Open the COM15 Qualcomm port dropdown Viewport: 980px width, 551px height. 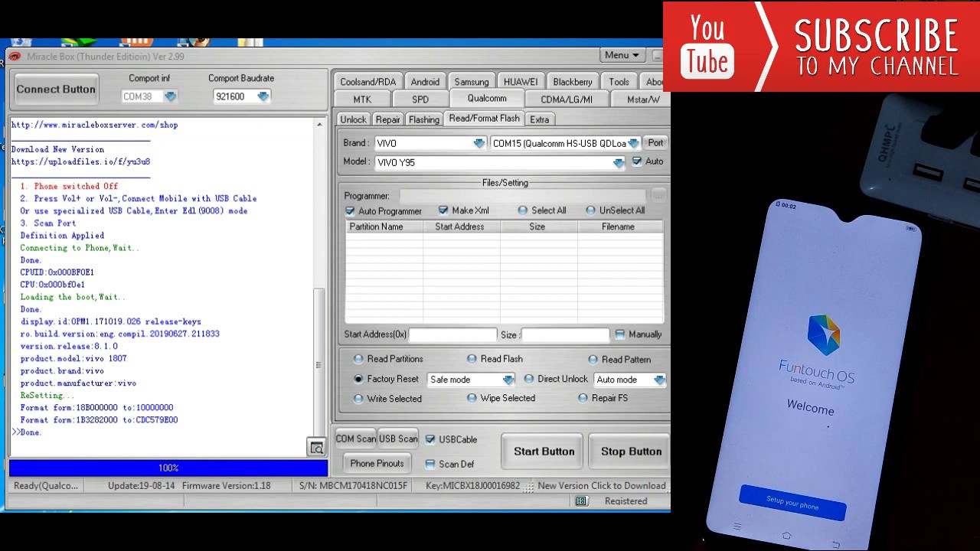[x=633, y=143]
